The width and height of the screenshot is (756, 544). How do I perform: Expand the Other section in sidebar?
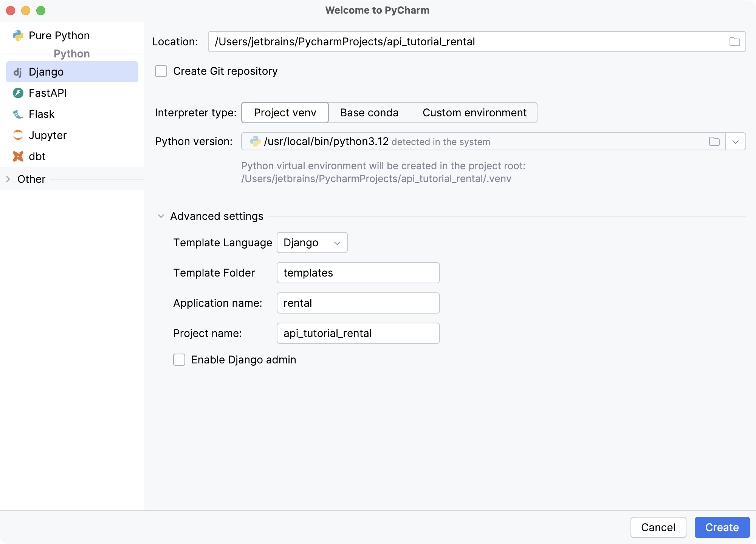[x=8, y=179]
